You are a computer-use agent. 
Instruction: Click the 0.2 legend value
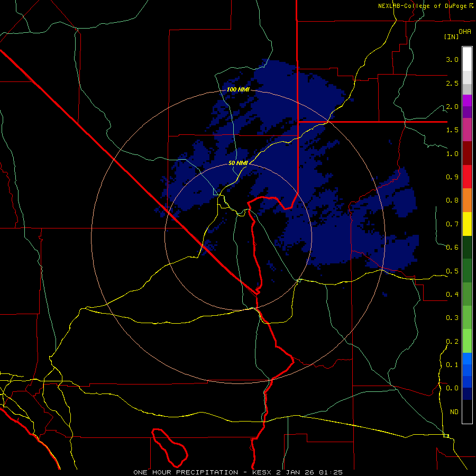pyautogui.click(x=452, y=341)
